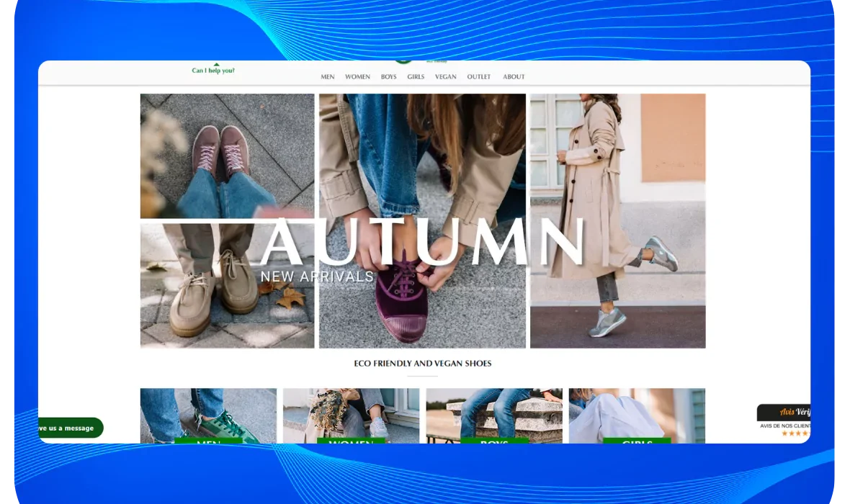Go to the BOYS category menu
The image size is (850, 504).
(388, 77)
